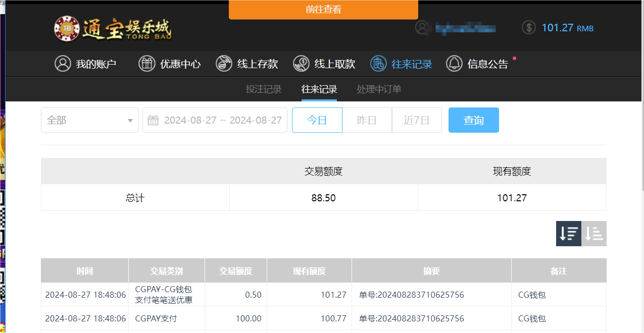644x333 pixels.
Task: Click the 信息公告 bell icon
Action: coord(454,64)
